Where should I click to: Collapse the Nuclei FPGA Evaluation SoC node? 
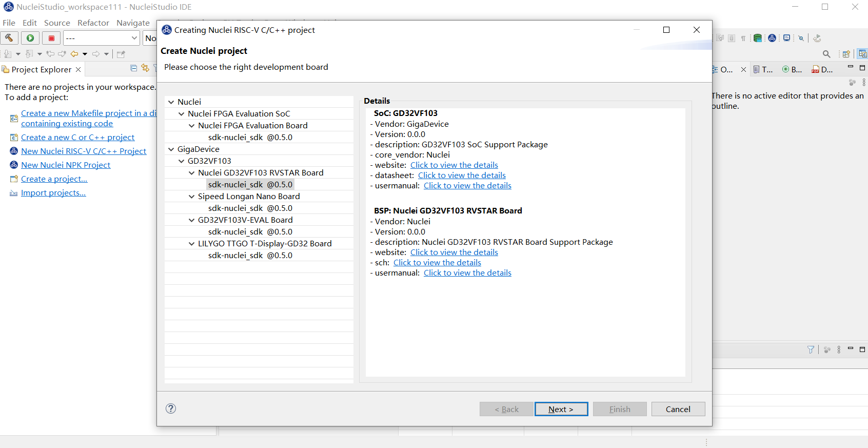tap(182, 114)
